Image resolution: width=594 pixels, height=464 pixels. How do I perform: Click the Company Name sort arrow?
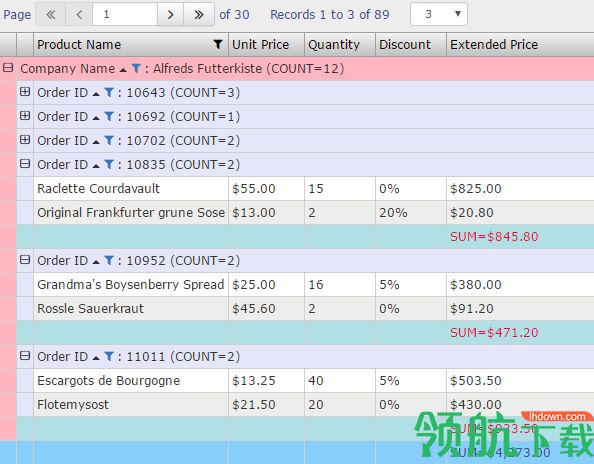[123, 70]
